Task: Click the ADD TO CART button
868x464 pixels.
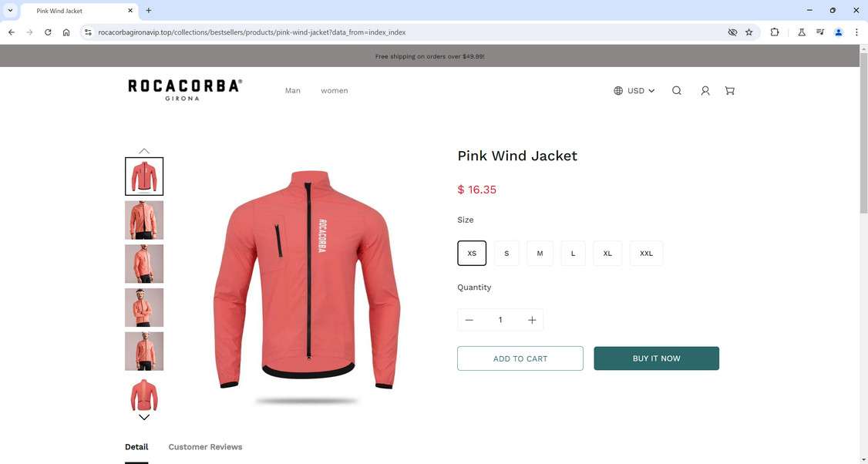Action: (x=520, y=358)
